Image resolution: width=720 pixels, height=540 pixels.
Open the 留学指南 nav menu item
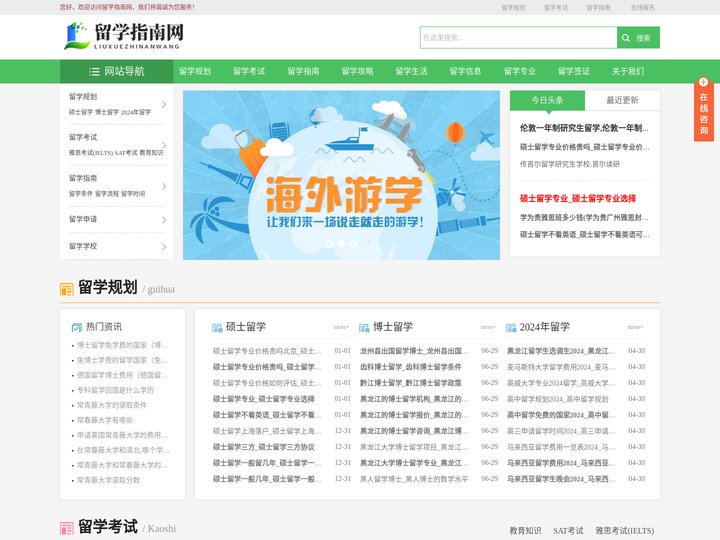(x=304, y=71)
